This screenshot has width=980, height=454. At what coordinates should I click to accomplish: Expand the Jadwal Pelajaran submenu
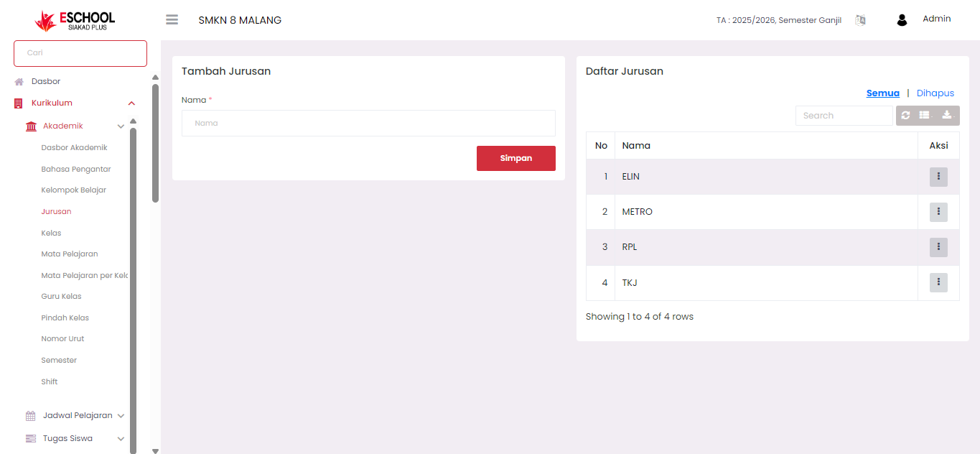pyautogui.click(x=121, y=416)
